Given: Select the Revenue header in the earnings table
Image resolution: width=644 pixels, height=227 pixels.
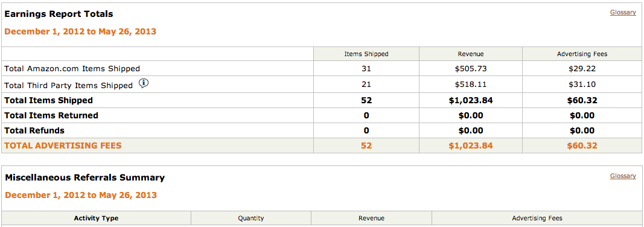Looking at the screenshot, I should pos(471,54).
